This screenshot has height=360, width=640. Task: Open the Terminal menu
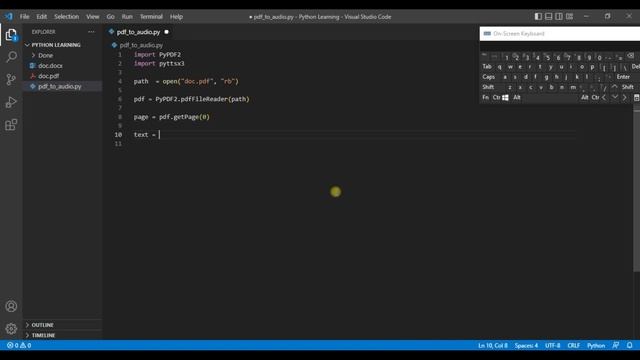click(151, 17)
